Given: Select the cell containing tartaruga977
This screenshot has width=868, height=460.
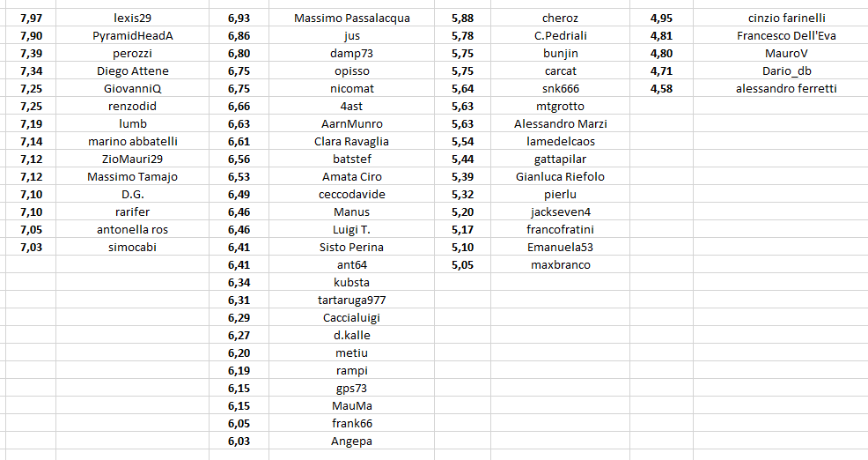Looking at the screenshot, I should [351, 300].
